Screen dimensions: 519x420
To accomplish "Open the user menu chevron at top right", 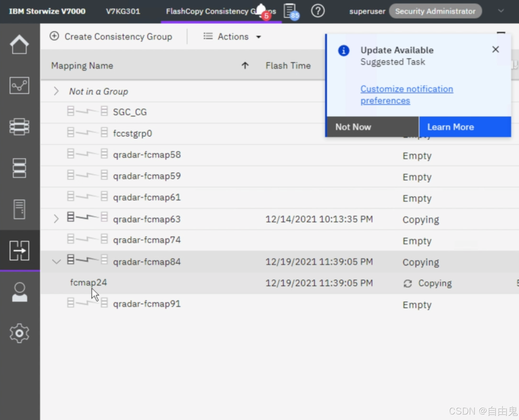I will tap(501, 11).
